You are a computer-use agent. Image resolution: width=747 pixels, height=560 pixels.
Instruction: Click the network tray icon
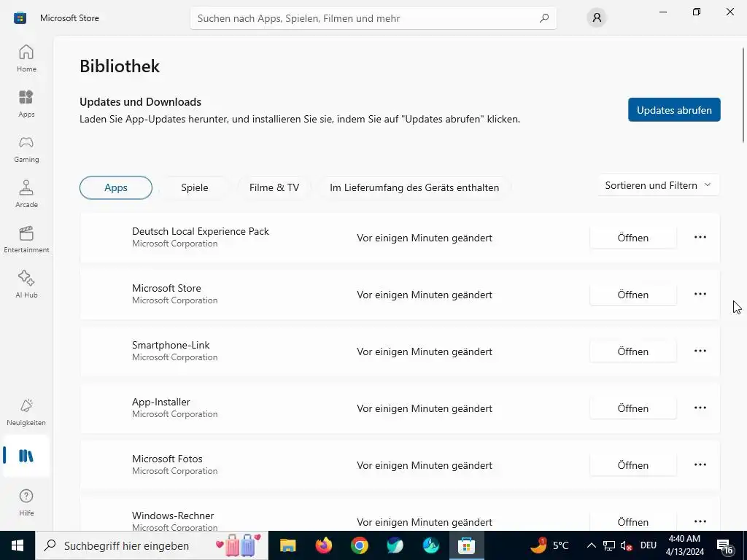tap(609, 545)
